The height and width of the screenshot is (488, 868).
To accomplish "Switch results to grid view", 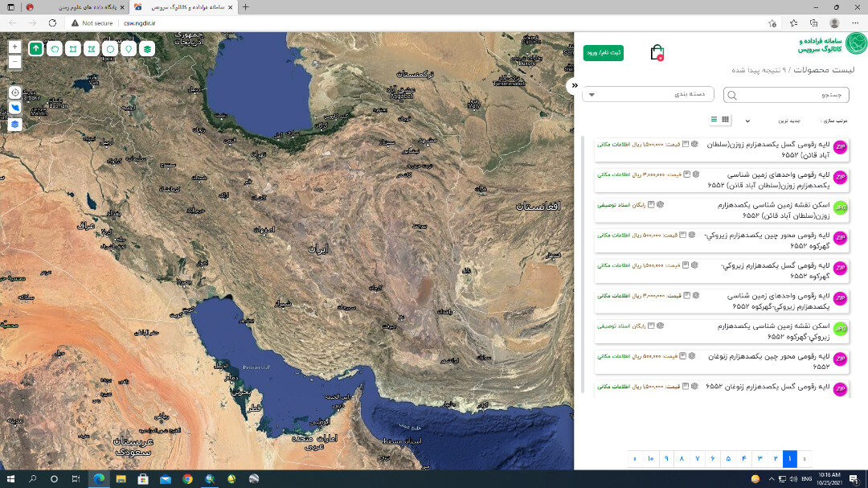I will 726,120.
